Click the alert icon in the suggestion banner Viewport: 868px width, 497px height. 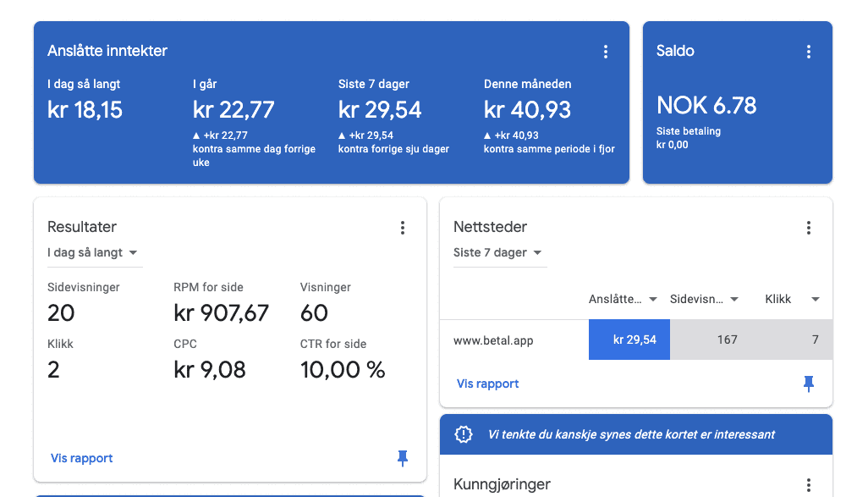pyautogui.click(x=464, y=434)
